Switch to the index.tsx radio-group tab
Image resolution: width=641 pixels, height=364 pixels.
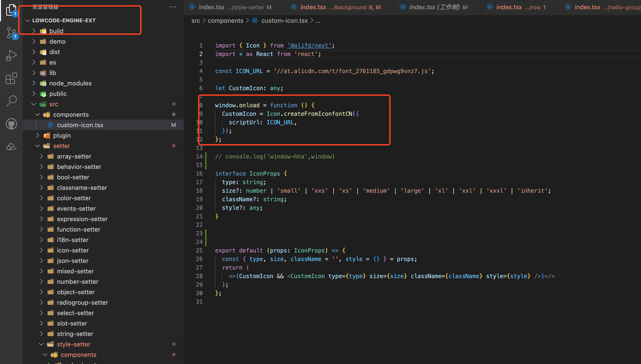click(600, 7)
